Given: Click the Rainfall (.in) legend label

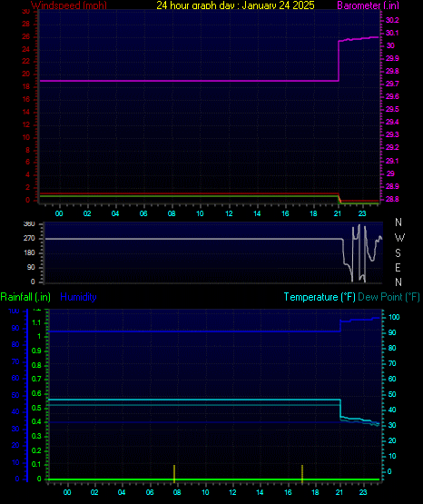Looking at the screenshot, I should pyautogui.click(x=25, y=297).
